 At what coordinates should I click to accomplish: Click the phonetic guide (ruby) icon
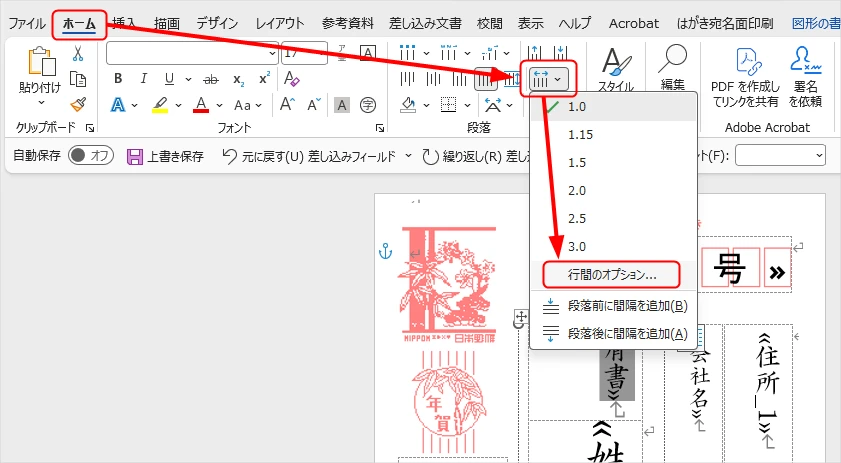(x=341, y=53)
